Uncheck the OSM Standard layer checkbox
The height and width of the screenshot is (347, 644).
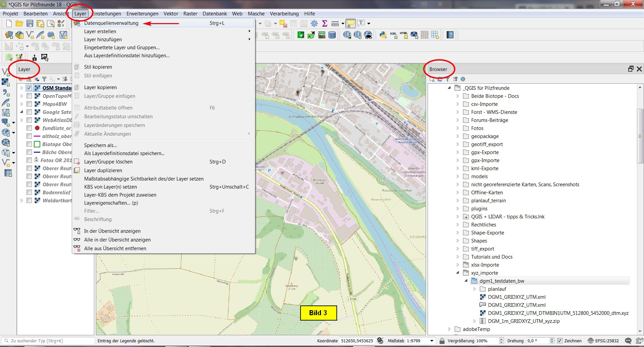coord(29,88)
